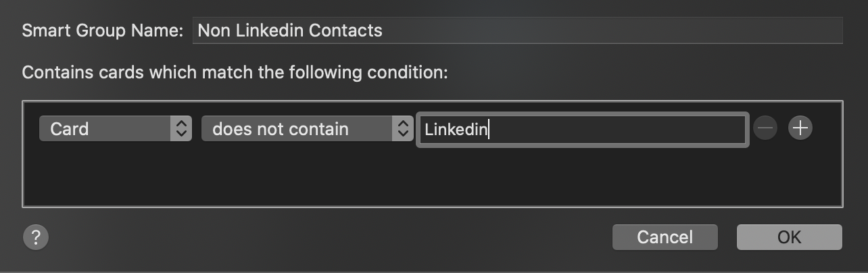
Task: Click the 'Contains cards which match' description text
Action: point(235,72)
